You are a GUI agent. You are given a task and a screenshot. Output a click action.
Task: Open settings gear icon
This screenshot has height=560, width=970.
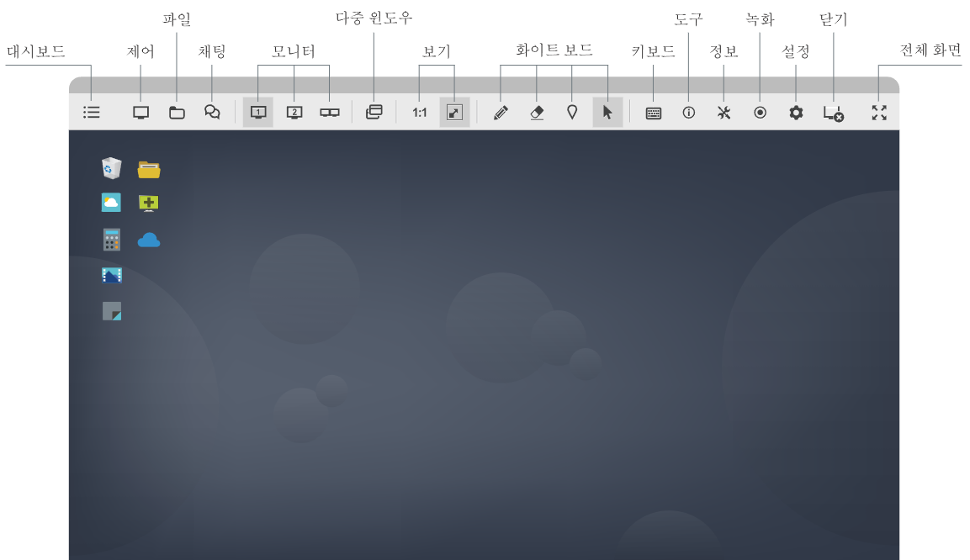point(796,113)
